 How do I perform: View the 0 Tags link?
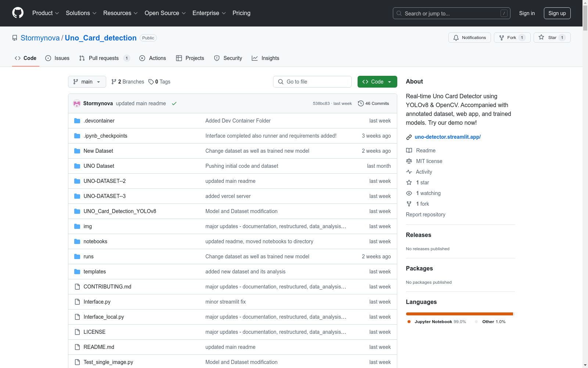tap(159, 82)
